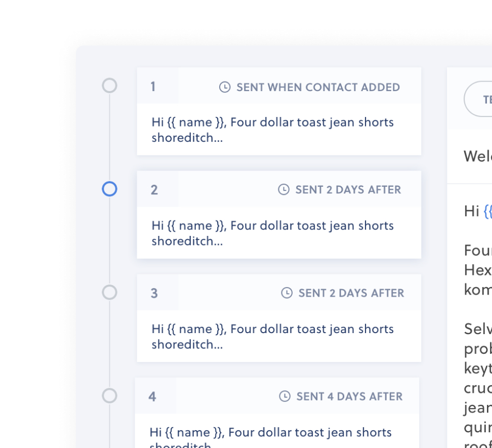
Task: Click the "SENT 4 DAYS AFTER" label on step 4
Action: pos(348,397)
